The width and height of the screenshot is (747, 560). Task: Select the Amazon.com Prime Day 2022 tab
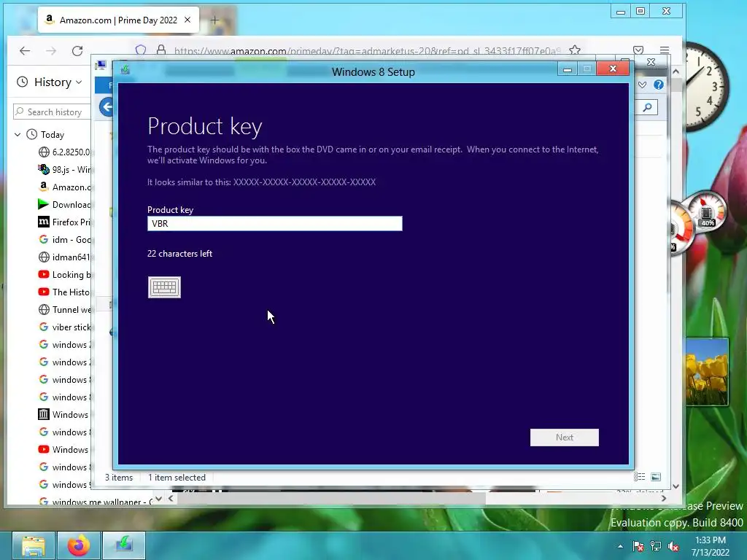pyautogui.click(x=118, y=20)
